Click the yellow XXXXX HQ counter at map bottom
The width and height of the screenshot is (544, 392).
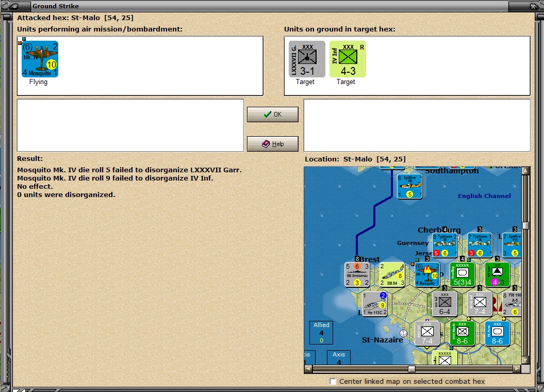tap(445, 357)
